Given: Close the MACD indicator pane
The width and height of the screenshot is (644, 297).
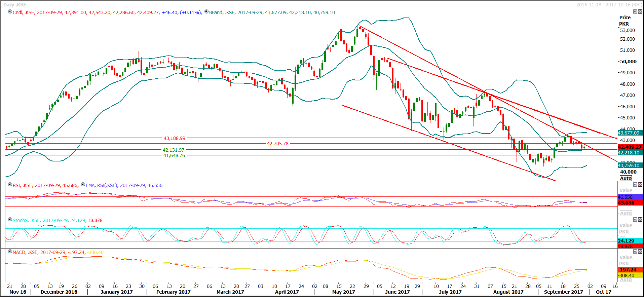Looking at the screenshot, I should [640, 251].
